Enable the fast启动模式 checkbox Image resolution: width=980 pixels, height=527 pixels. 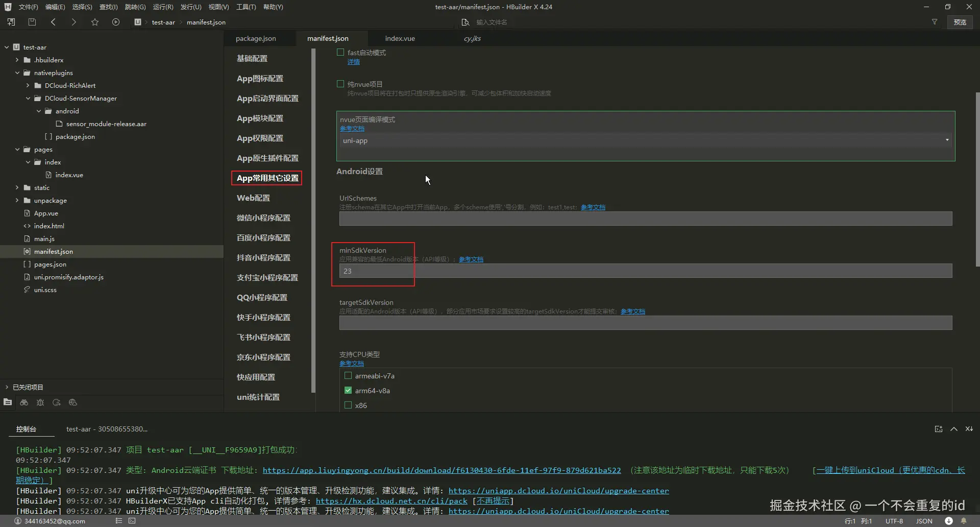coord(340,52)
